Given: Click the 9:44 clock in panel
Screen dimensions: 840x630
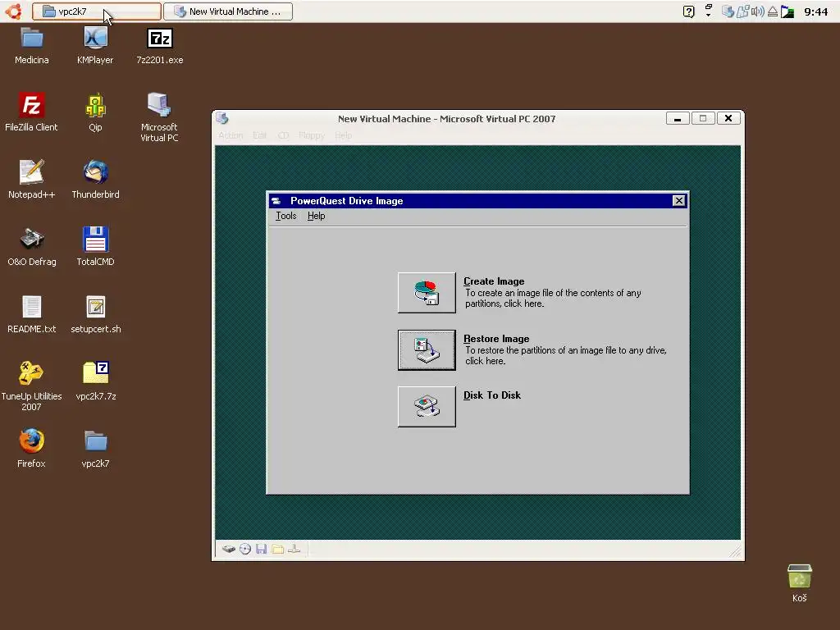Looking at the screenshot, I should click(x=816, y=11).
